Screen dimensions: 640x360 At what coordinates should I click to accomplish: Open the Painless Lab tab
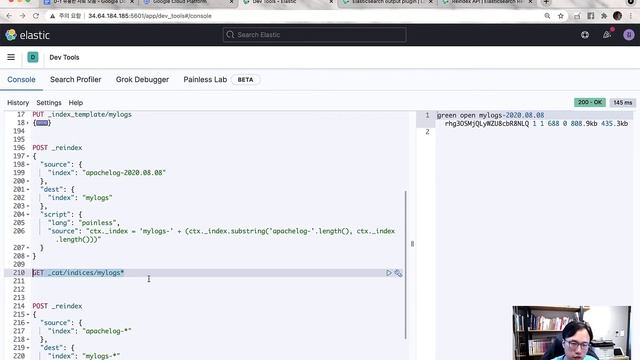[x=205, y=80]
